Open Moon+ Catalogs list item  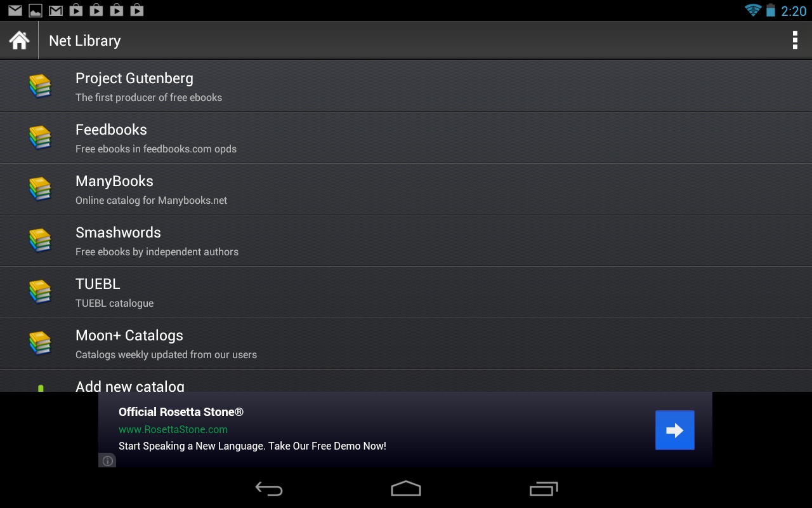pyautogui.click(x=406, y=344)
